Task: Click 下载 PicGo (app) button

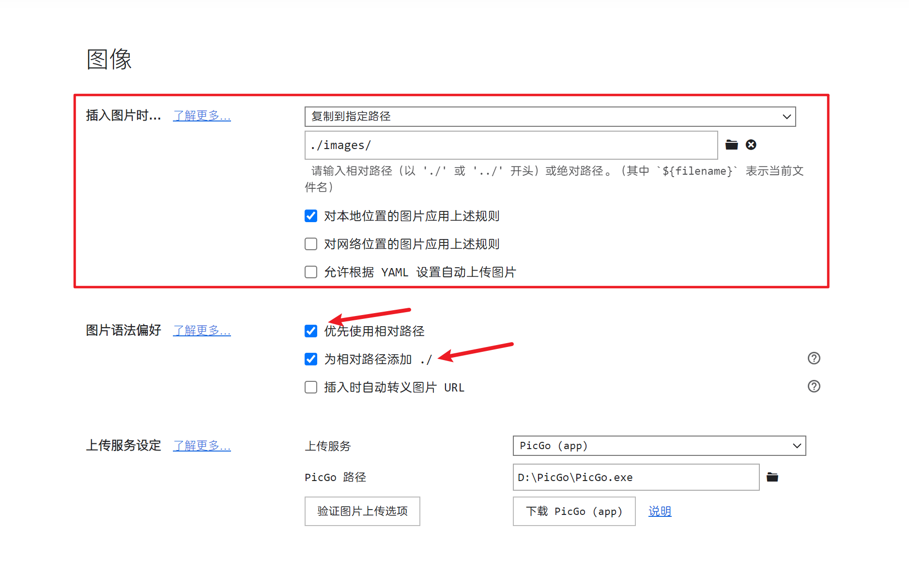Action: [x=574, y=511]
